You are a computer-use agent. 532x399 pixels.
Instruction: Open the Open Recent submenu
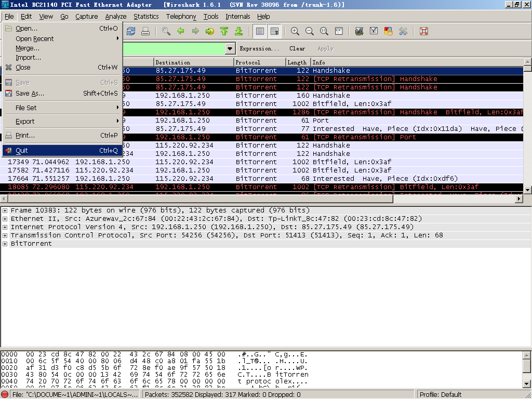pos(62,38)
